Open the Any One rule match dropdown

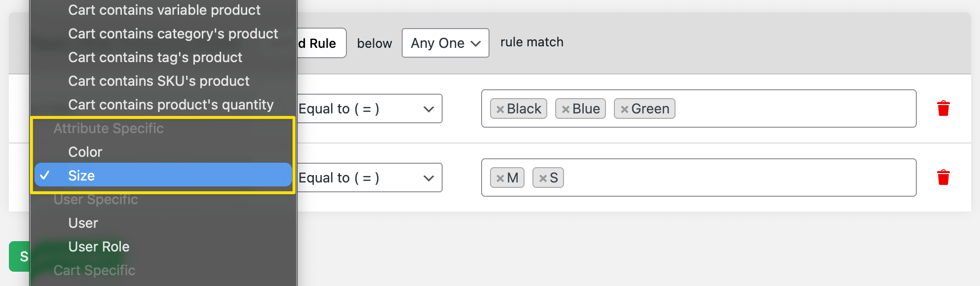445,43
